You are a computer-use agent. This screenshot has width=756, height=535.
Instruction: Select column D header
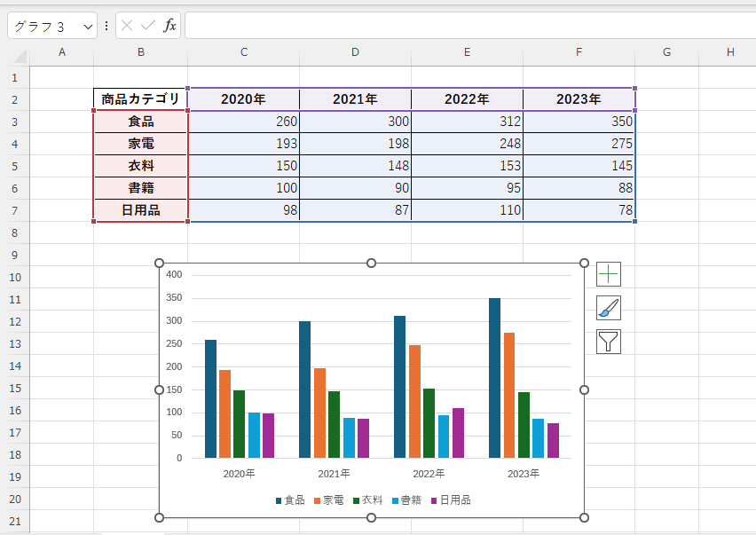pos(355,52)
